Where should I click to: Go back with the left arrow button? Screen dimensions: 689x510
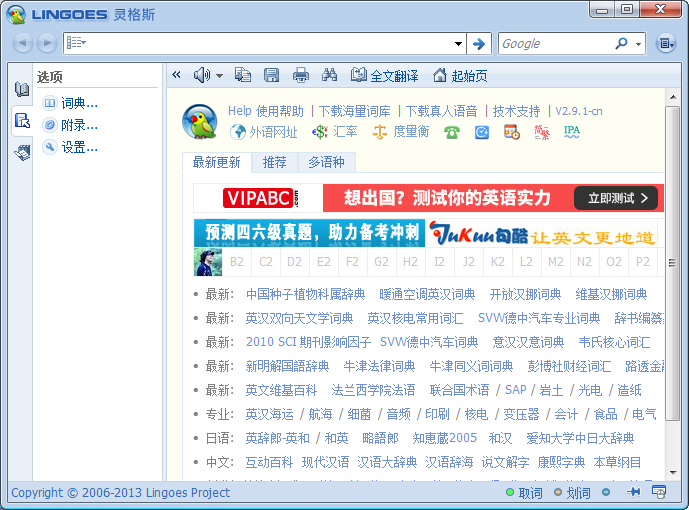(x=23, y=43)
